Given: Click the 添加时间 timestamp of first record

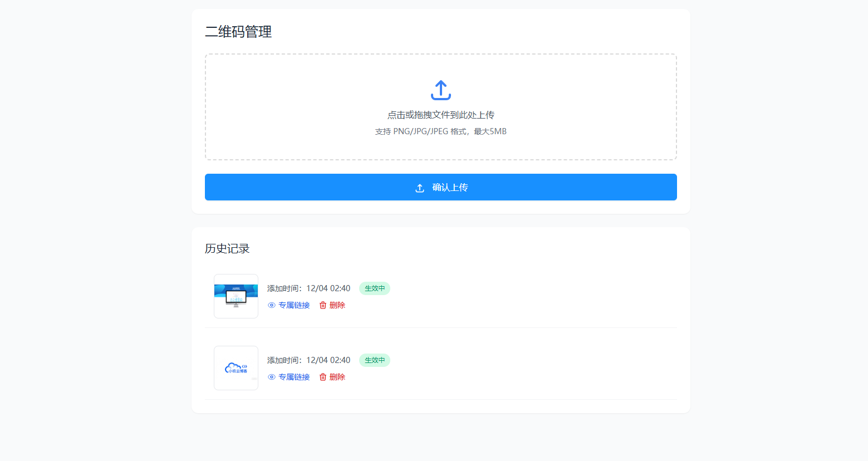Looking at the screenshot, I should [x=308, y=288].
